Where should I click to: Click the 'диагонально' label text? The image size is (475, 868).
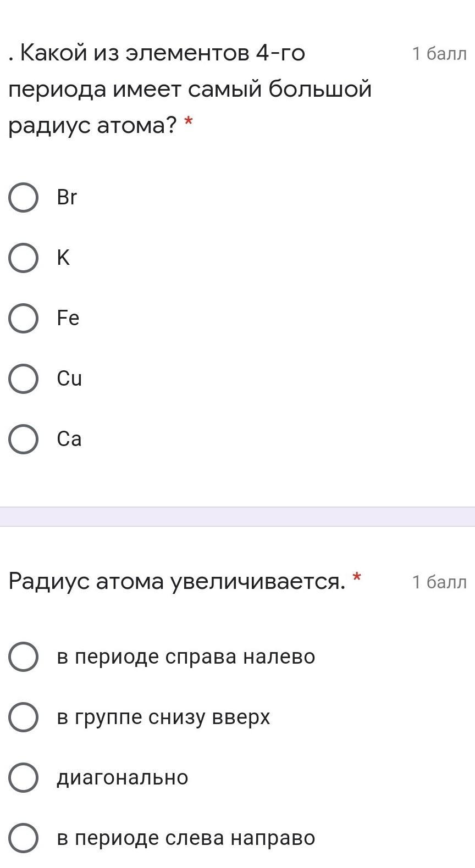[123, 778]
